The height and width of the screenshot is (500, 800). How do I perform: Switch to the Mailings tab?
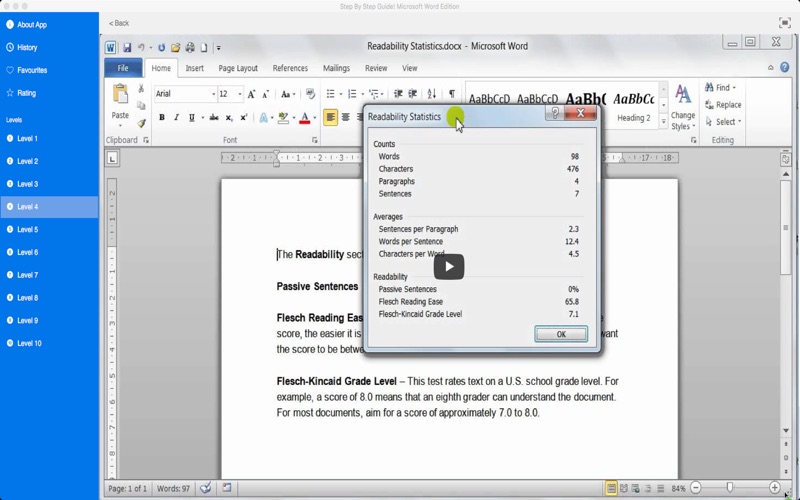pyautogui.click(x=336, y=68)
